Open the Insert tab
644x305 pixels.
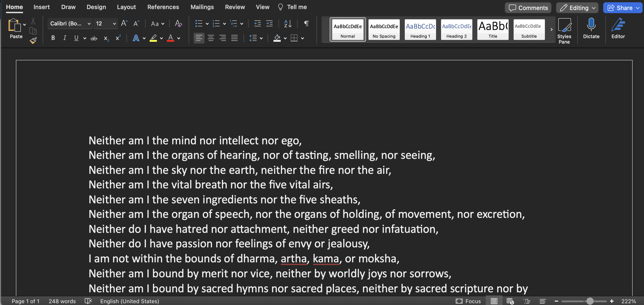(x=42, y=7)
